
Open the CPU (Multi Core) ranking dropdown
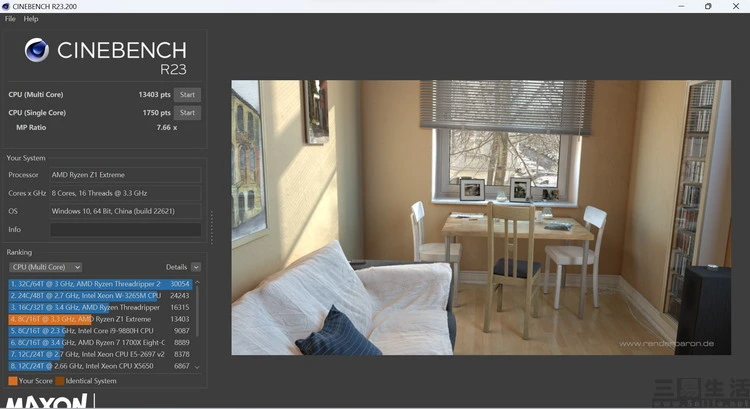(x=45, y=267)
